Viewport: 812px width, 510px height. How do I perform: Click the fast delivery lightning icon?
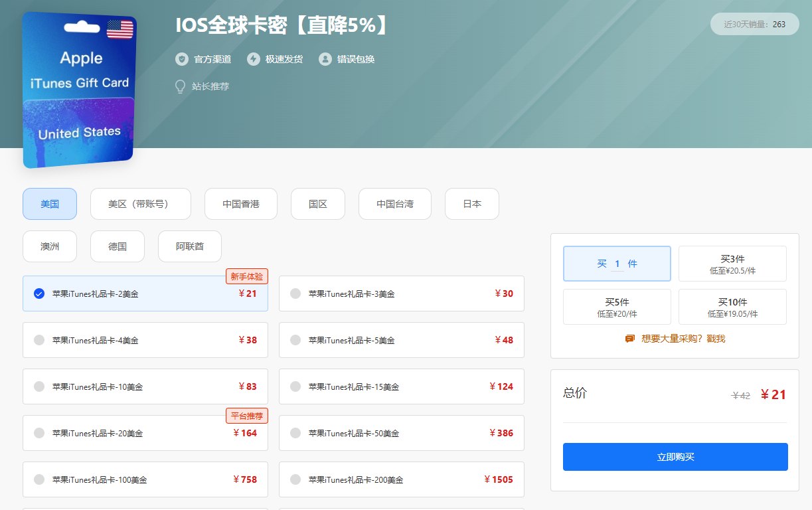(254, 59)
